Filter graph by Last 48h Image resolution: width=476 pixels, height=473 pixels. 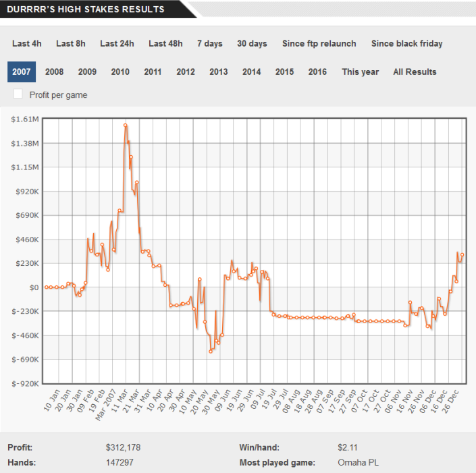(165, 43)
